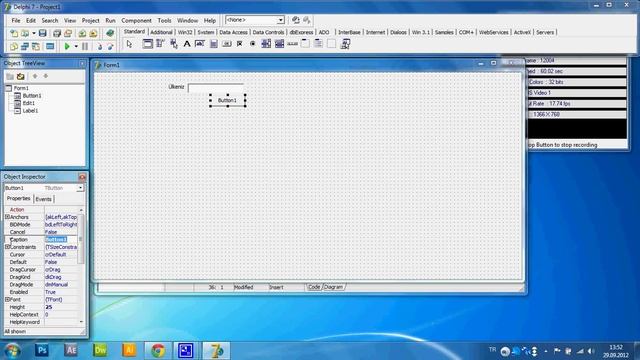Select the PopupMenu component icon
Viewport: 640px width, 360px height.
(173, 44)
